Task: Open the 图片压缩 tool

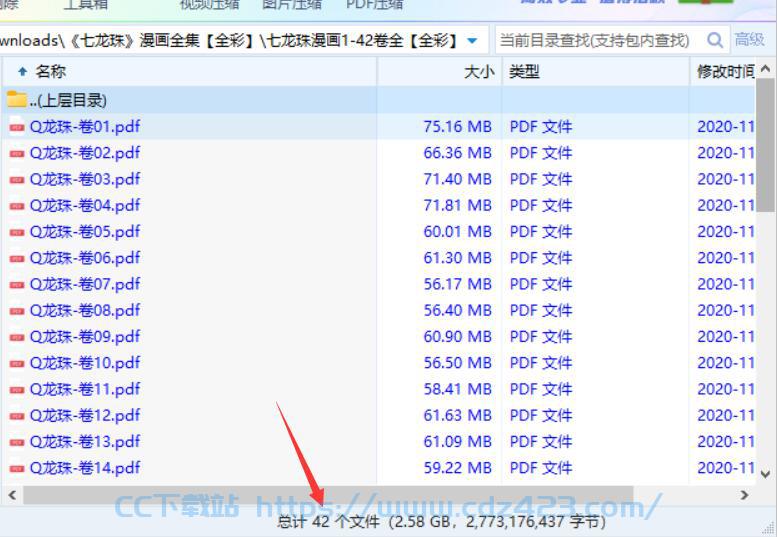Action: tap(292, 4)
